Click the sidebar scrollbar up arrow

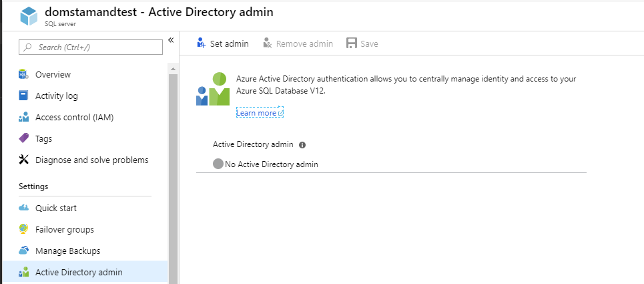(x=173, y=69)
